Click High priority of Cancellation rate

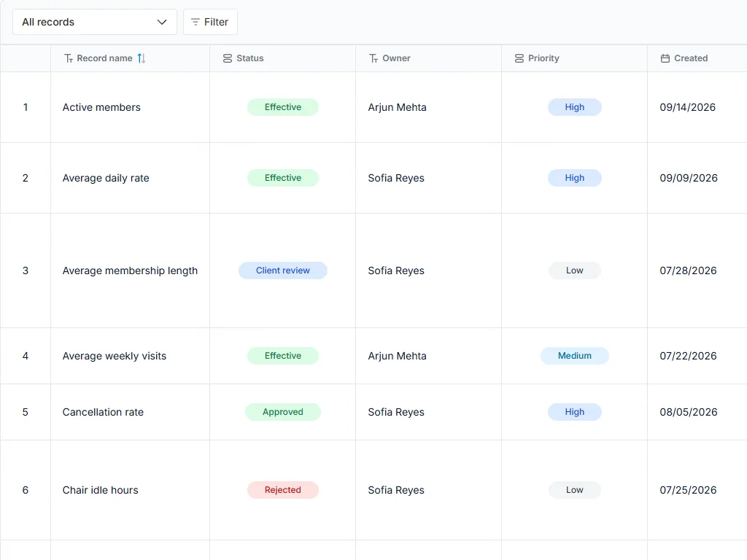(x=575, y=412)
